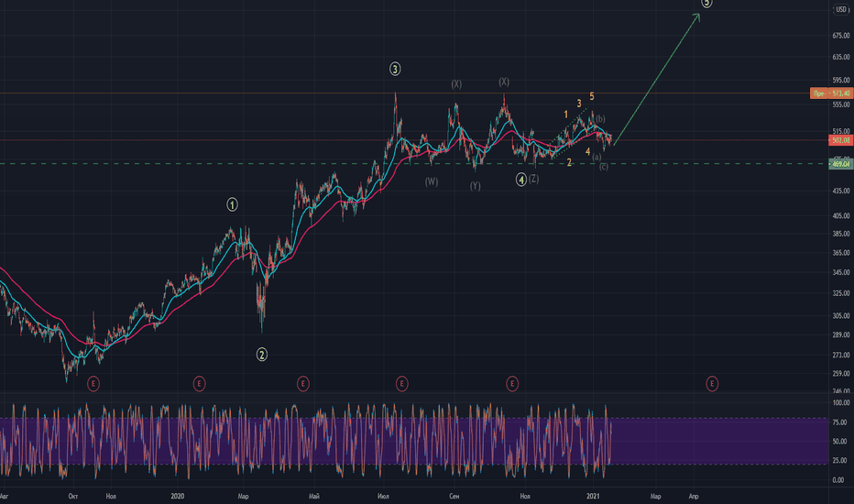
Task: Click the earnings E marker before Ноя
Action: [511, 384]
